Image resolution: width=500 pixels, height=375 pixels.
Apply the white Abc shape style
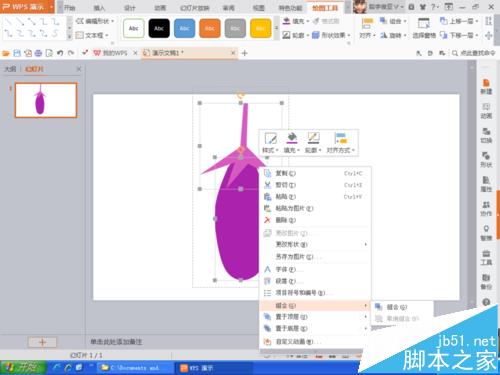134,28
